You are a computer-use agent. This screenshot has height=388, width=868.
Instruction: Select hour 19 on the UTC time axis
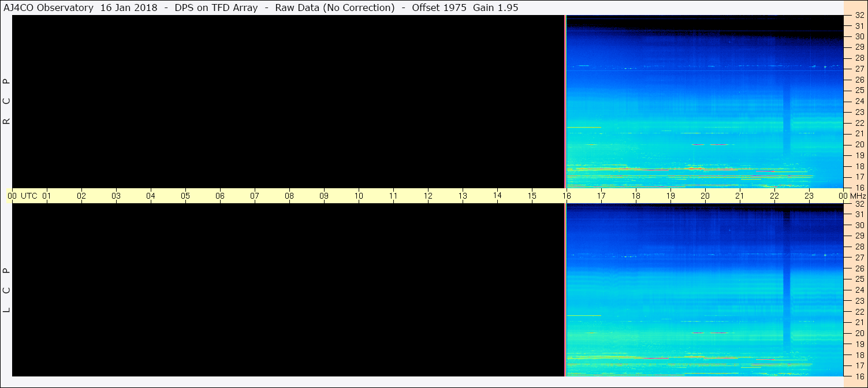click(x=670, y=196)
